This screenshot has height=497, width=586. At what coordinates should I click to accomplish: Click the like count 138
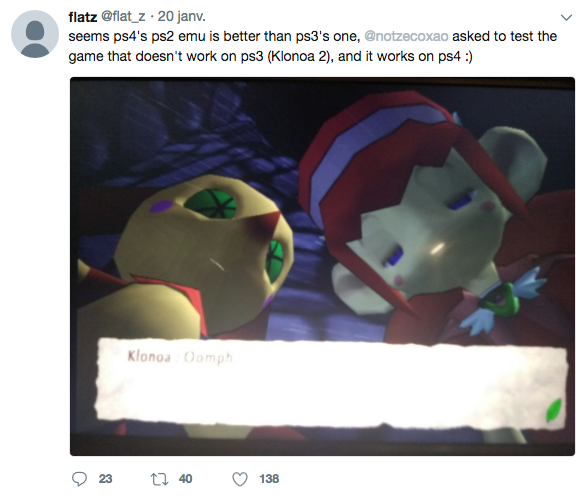(269, 479)
